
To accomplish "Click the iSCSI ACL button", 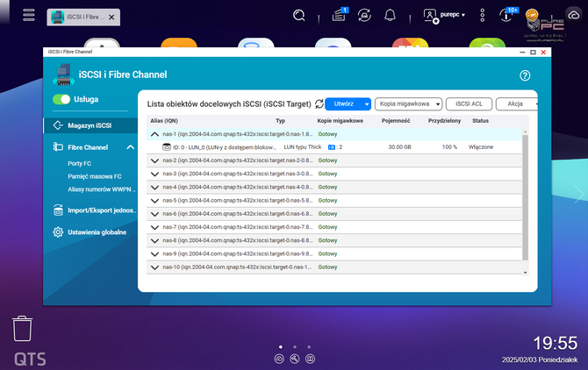I will [469, 104].
